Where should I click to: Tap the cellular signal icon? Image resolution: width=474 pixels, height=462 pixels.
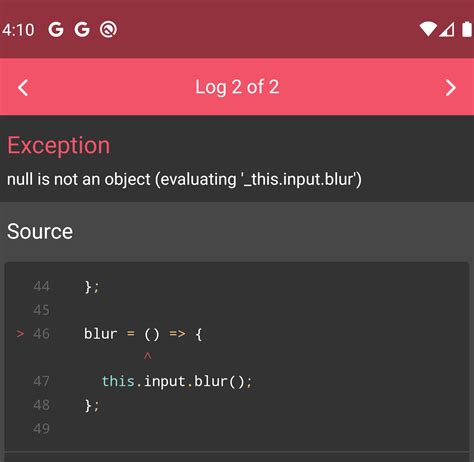(447, 29)
